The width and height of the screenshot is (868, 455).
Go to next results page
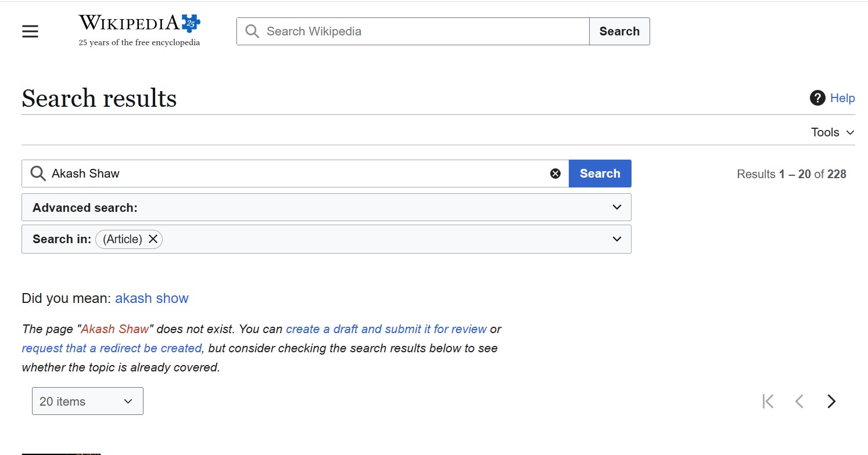831,401
